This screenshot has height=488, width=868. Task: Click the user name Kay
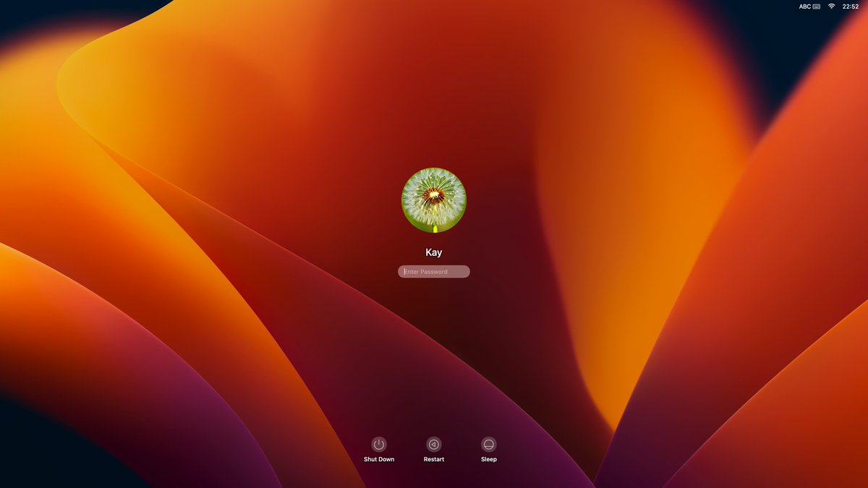[x=434, y=252]
